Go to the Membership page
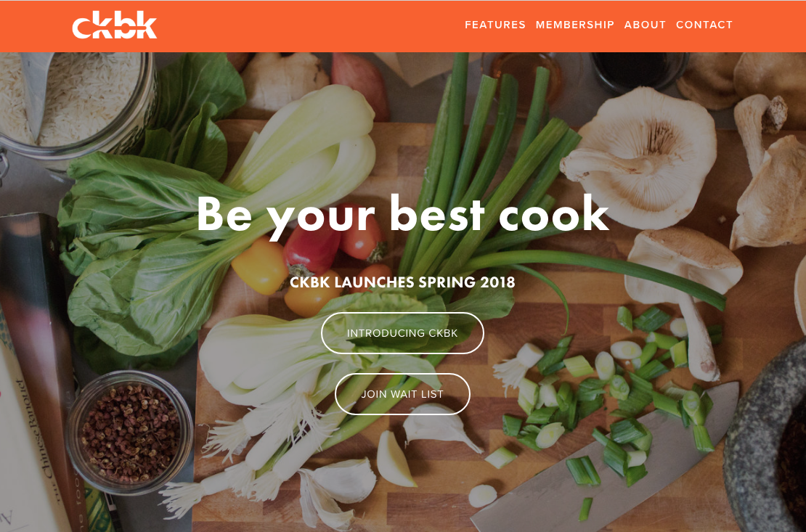 pos(574,25)
